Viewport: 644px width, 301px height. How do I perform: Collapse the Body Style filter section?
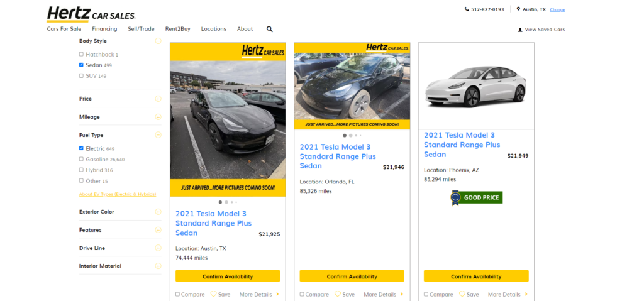tap(158, 41)
